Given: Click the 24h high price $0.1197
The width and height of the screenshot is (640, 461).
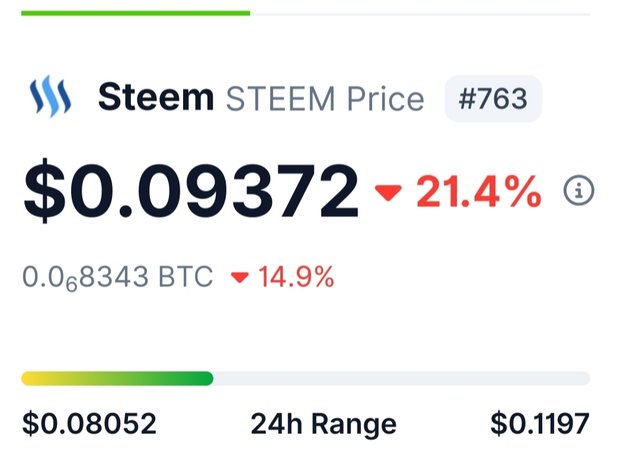Looking at the screenshot, I should [x=540, y=424].
